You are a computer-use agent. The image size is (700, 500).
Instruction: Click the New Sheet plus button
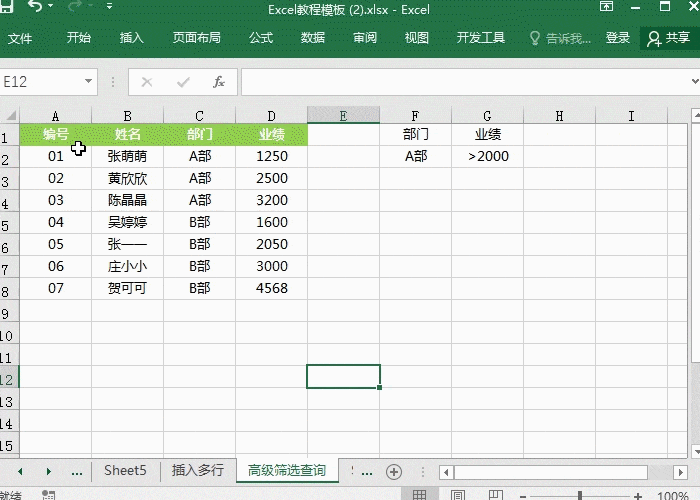(x=394, y=472)
